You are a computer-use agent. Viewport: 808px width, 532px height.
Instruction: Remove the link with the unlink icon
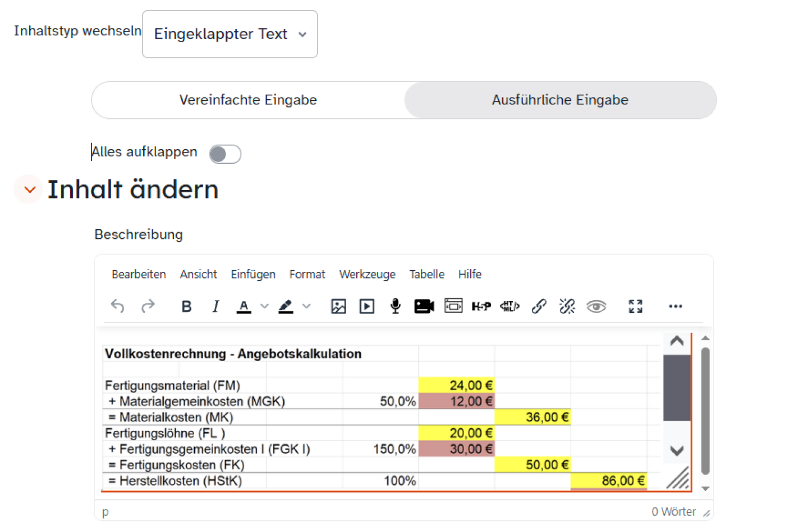[x=567, y=306]
